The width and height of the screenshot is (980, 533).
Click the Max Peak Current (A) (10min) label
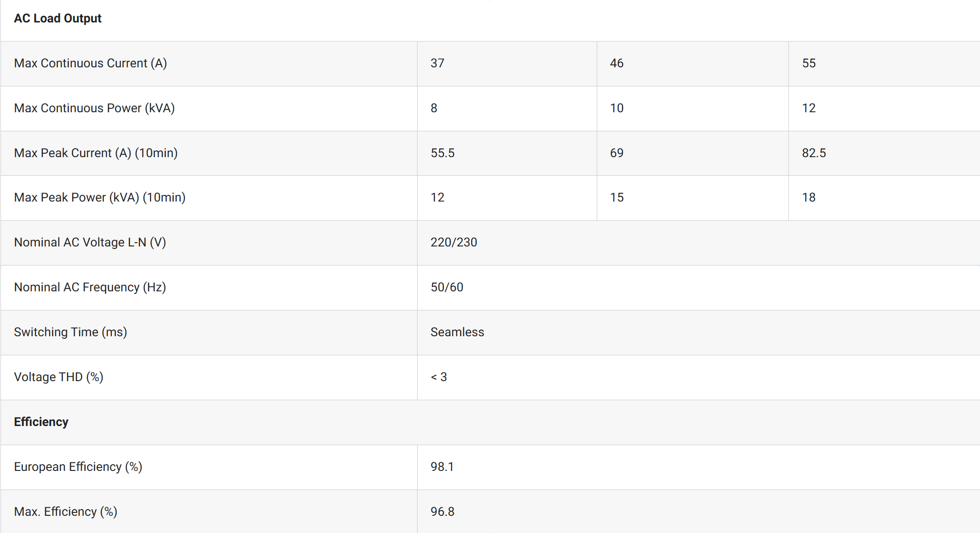96,153
